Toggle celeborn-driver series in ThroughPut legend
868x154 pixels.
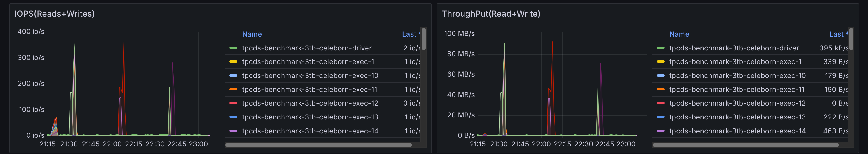pos(734,48)
